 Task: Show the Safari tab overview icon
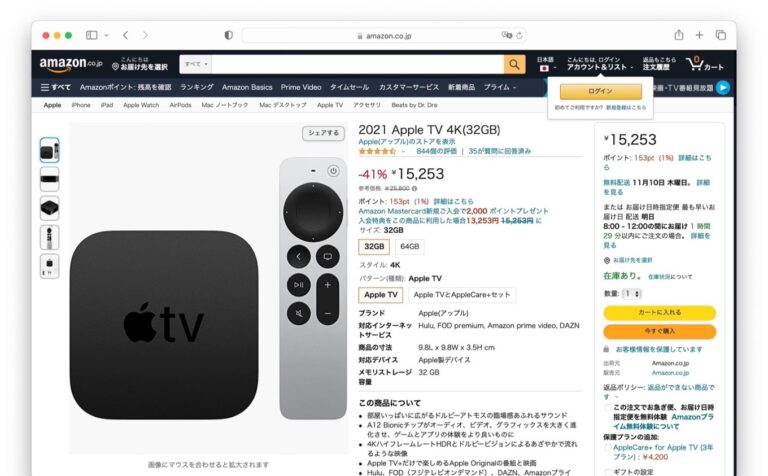pos(720,35)
